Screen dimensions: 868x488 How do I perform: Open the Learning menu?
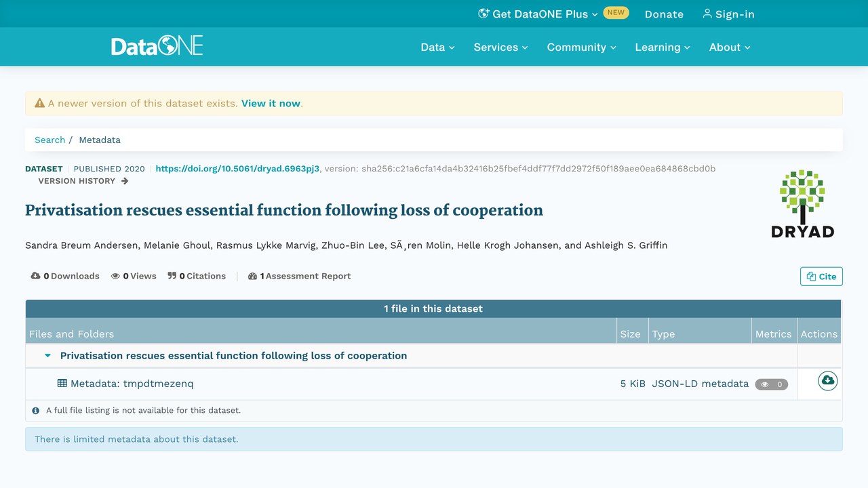point(663,47)
